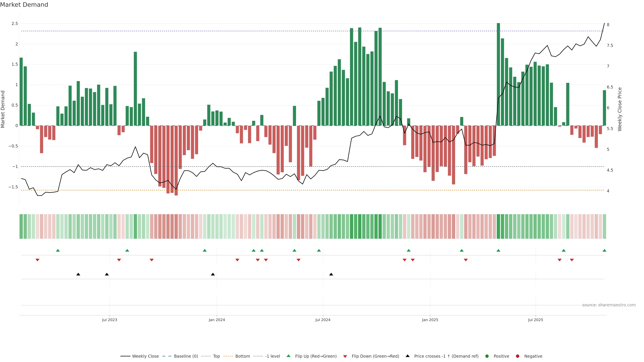The height and width of the screenshot is (362, 644).
Task: Toggle Weekly Close legend entry
Action: [145, 356]
